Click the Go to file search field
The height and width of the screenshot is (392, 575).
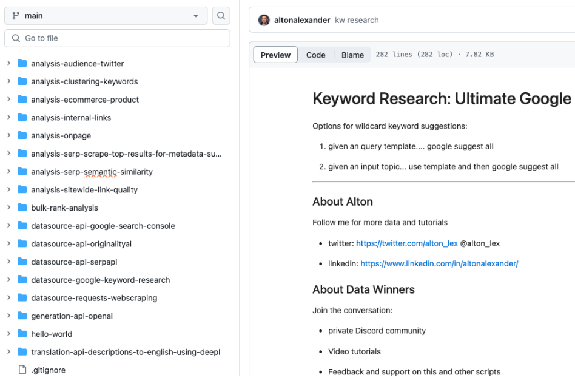pos(117,38)
